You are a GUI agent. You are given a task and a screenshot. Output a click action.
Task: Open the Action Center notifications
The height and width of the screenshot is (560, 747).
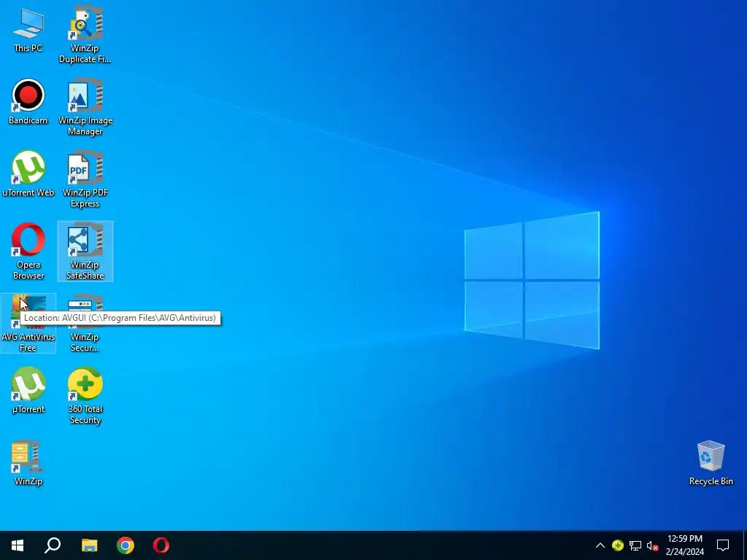click(x=723, y=545)
